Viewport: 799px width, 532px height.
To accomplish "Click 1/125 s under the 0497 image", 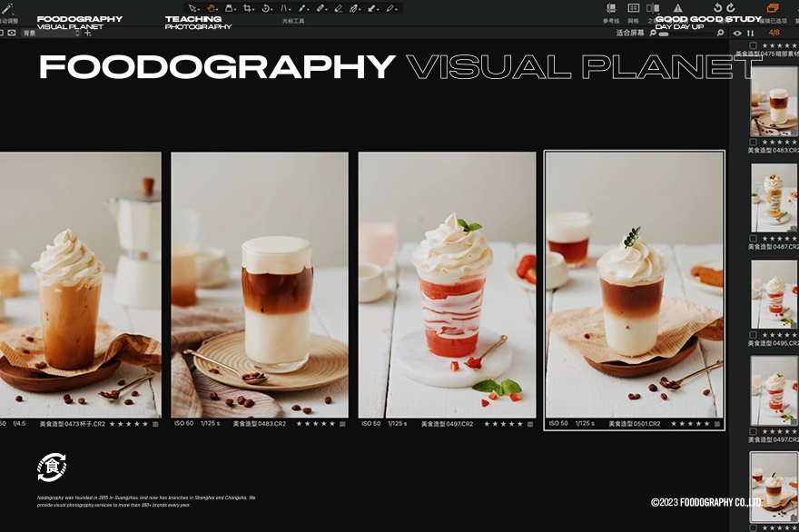I will [398, 423].
